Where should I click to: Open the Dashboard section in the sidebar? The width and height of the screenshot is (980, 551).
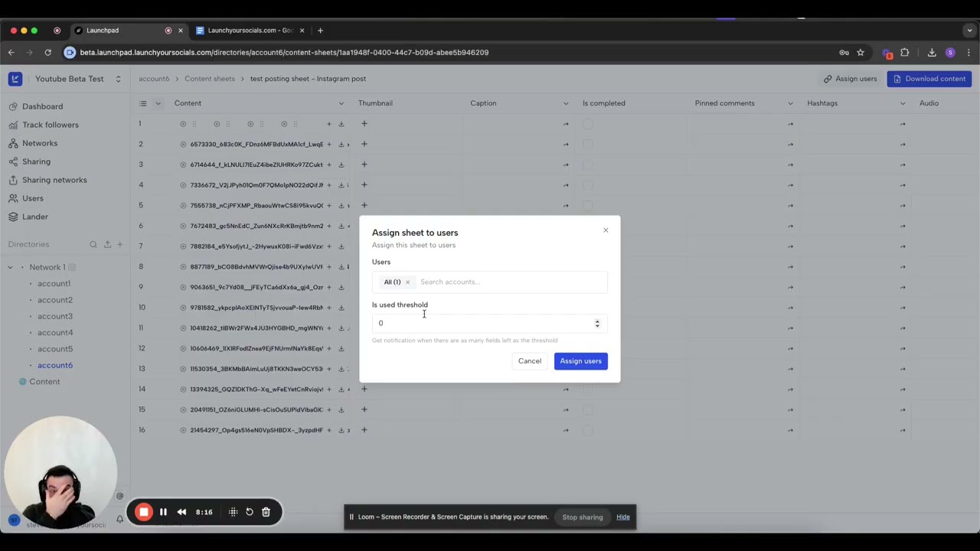tap(42, 106)
